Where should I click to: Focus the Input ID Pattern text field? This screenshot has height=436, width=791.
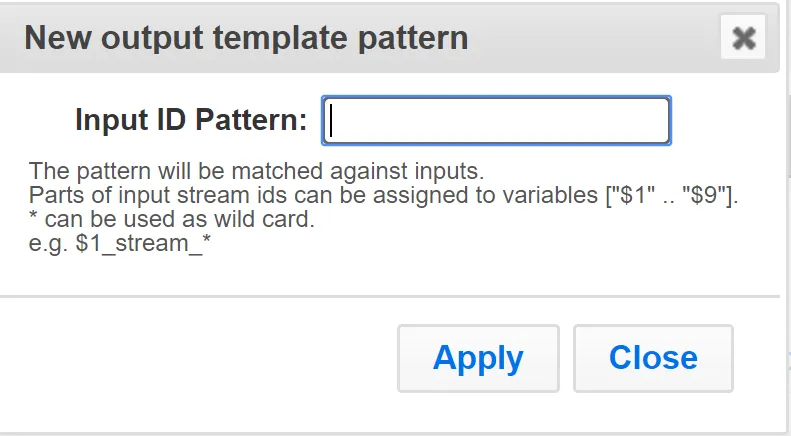tap(496, 121)
